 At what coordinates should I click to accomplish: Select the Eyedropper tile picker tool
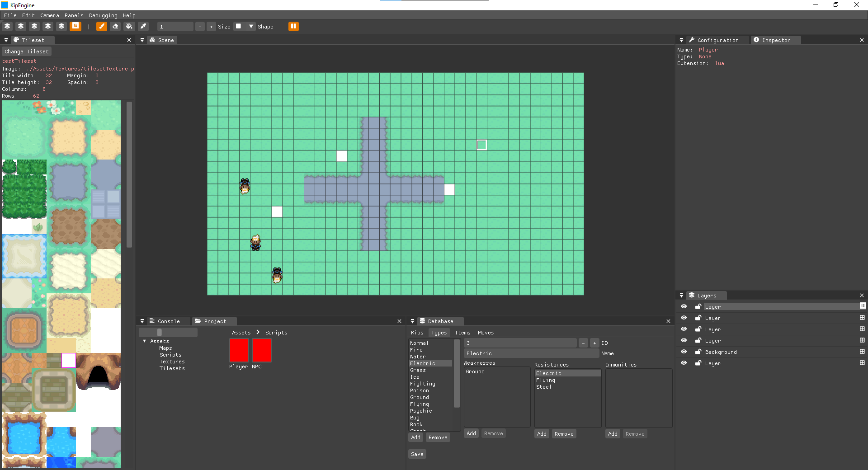[143, 26]
